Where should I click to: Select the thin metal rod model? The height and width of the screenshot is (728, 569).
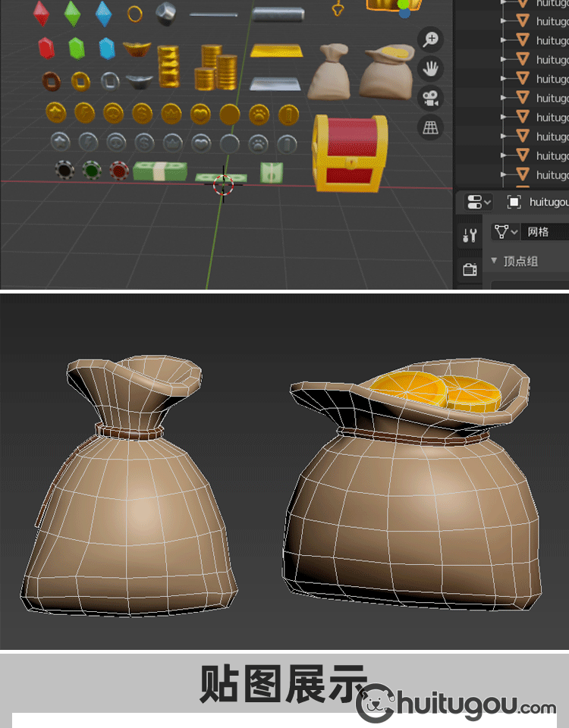pos(214,15)
